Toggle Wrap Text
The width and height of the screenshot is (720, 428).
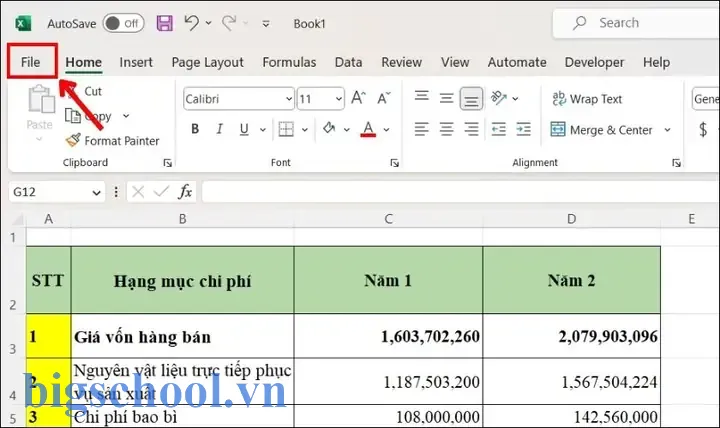pyautogui.click(x=587, y=99)
